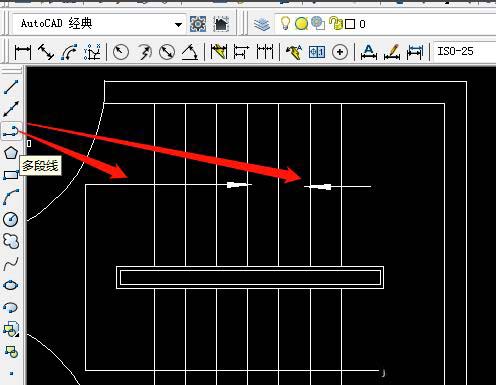Click the Baseline dimension tool
This screenshot has height=385, width=496.
point(241,52)
